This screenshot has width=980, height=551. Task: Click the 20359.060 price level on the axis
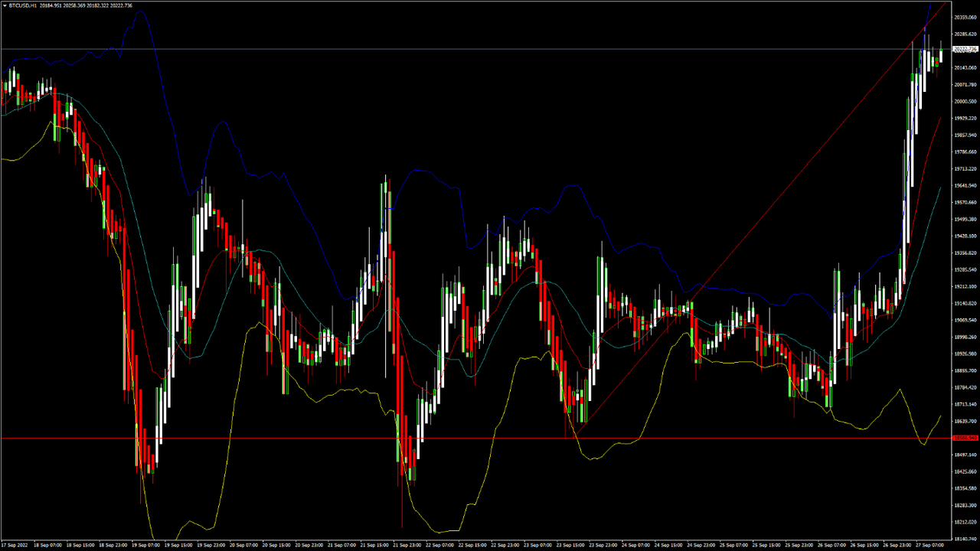pyautogui.click(x=964, y=18)
